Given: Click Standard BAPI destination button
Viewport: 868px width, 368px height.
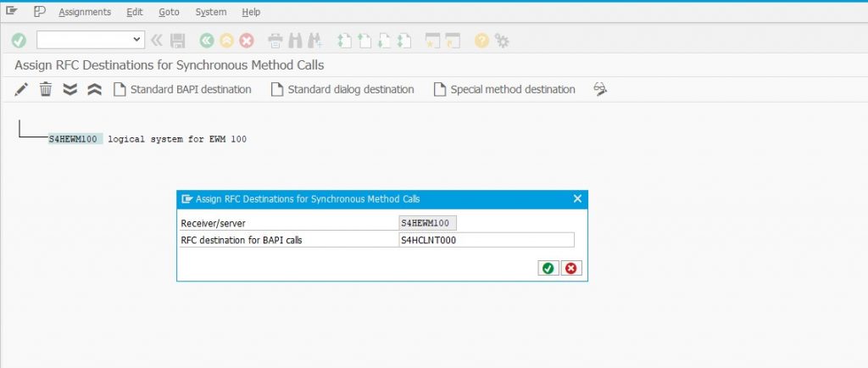Looking at the screenshot, I should [x=182, y=89].
